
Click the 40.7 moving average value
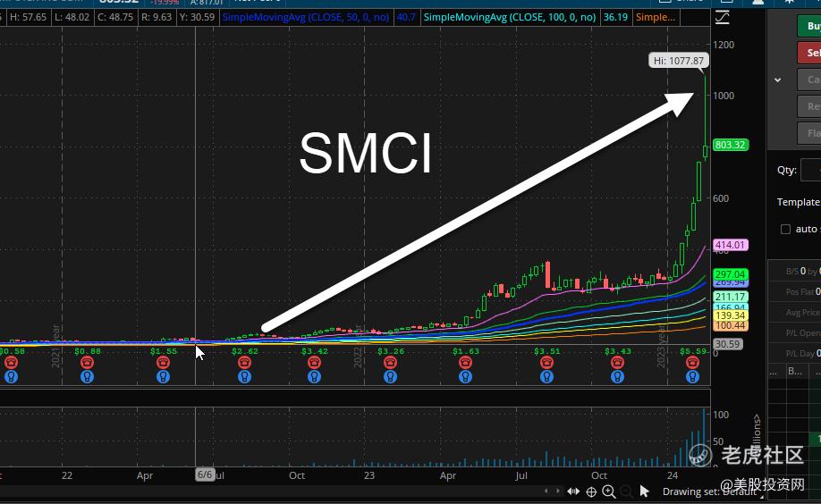[x=406, y=17]
